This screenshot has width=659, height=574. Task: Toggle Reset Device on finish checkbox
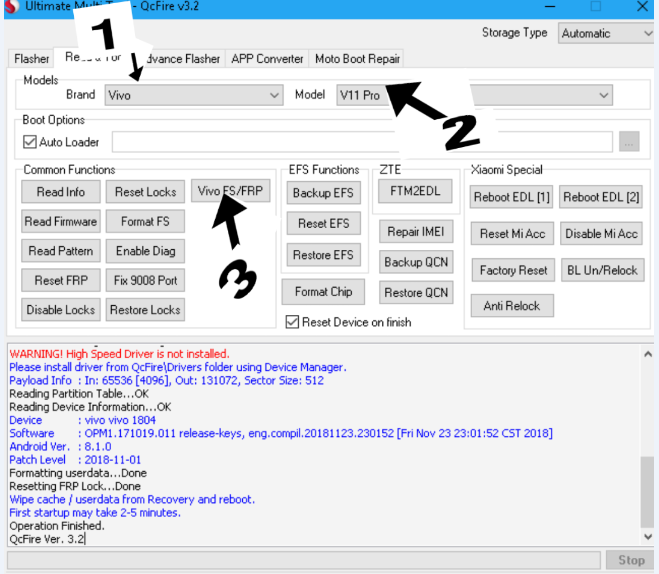[x=292, y=322]
